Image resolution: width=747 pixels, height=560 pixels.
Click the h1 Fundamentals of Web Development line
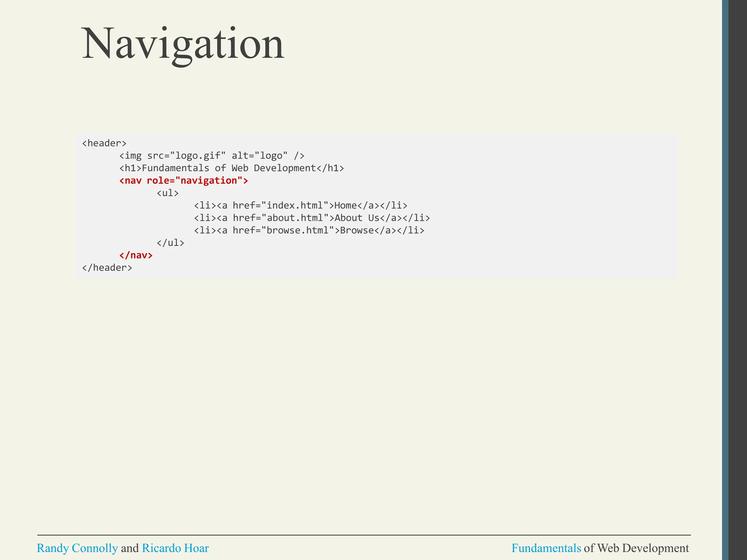(x=232, y=168)
